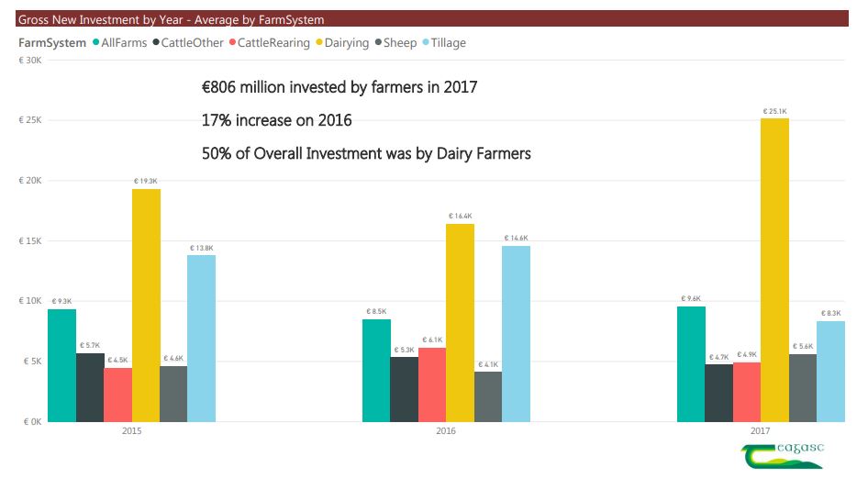Select the 2017 Dairying bar
868x490 pixels.
pos(774,270)
